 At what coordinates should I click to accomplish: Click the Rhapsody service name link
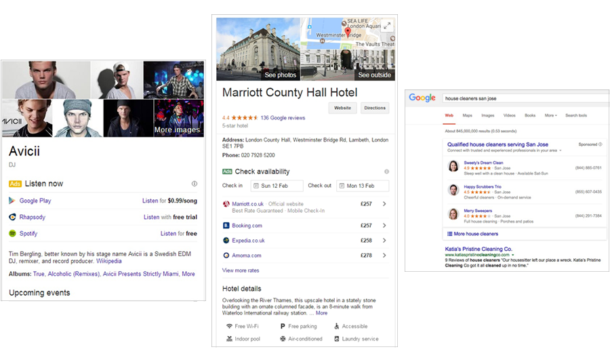pos(33,217)
